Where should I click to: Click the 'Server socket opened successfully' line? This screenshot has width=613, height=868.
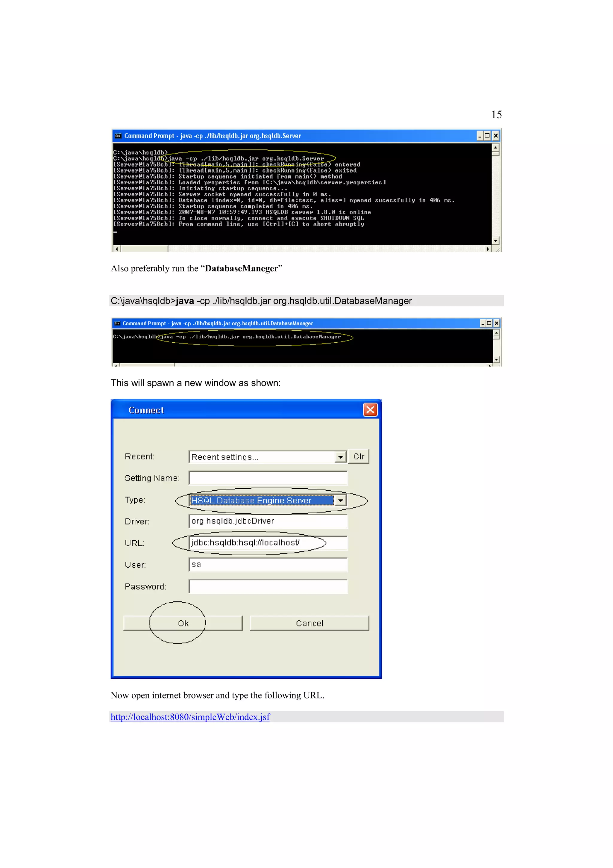[x=222, y=194]
